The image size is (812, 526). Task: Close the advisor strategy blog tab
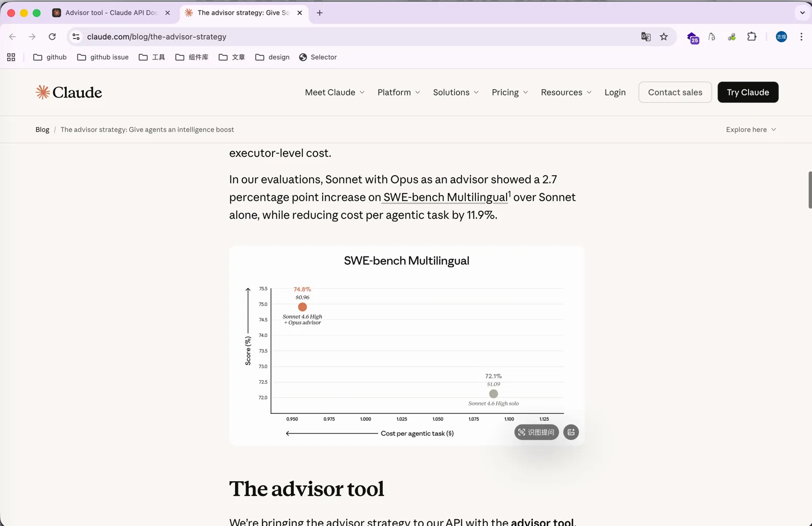click(x=299, y=13)
